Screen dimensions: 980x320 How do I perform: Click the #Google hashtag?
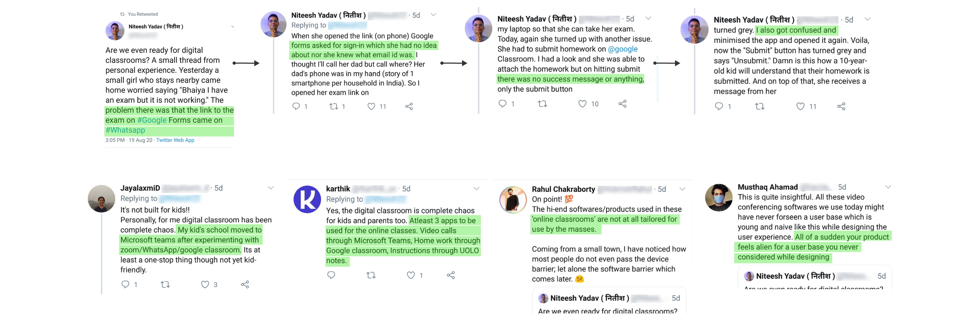152,120
